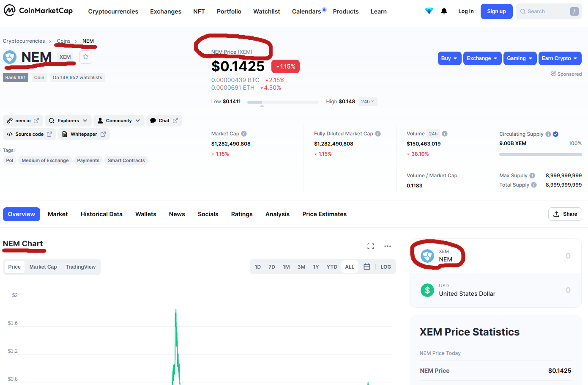Select ALL chart range
The height and width of the screenshot is (385, 588).
click(x=350, y=267)
